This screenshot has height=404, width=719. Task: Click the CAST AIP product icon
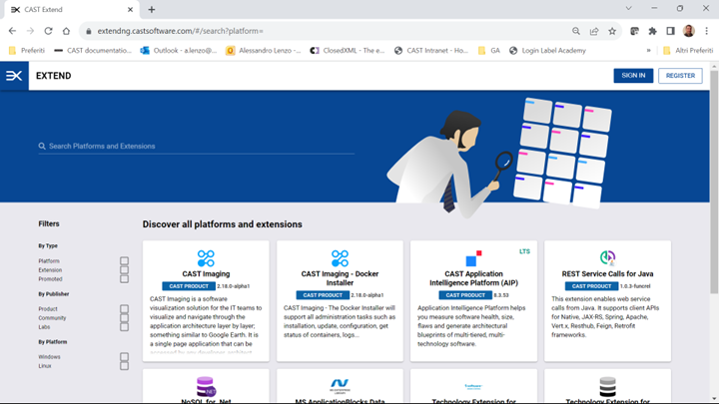pos(474,258)
